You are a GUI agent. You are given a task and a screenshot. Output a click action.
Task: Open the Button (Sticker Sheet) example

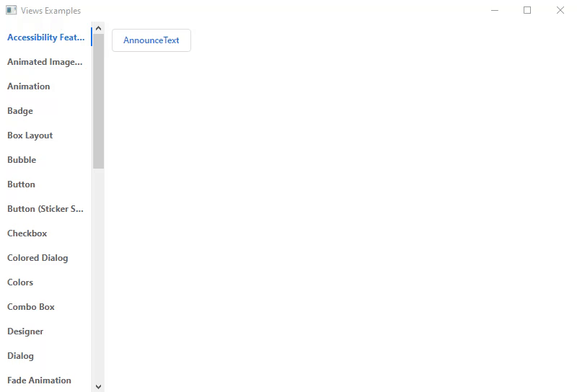coord(45,209)
